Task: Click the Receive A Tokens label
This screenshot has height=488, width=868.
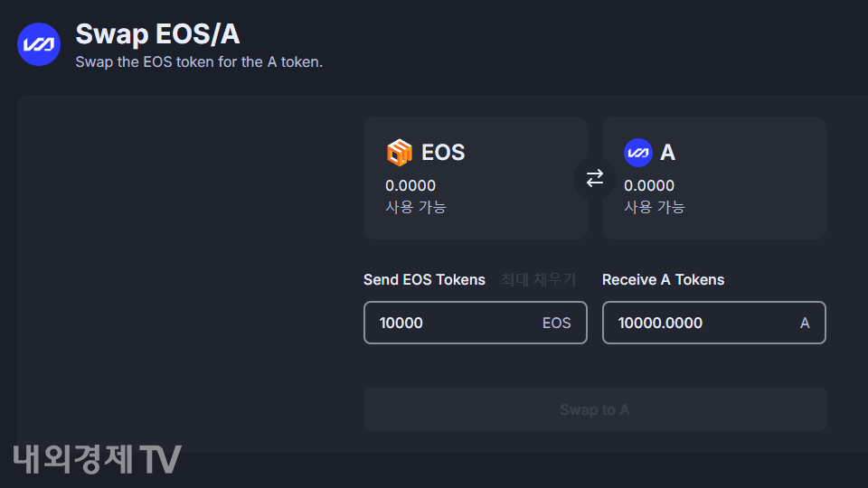Action: pos(663,280)
